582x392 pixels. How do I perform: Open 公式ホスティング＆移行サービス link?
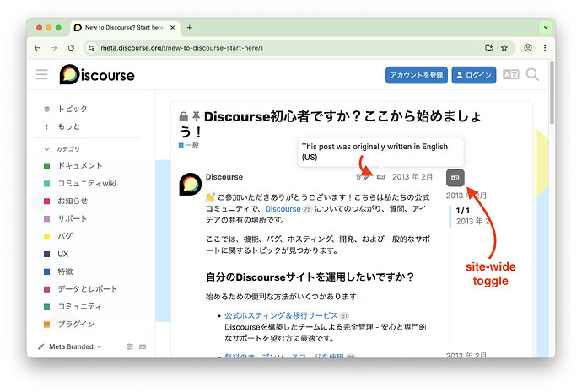tap(281, 315)
